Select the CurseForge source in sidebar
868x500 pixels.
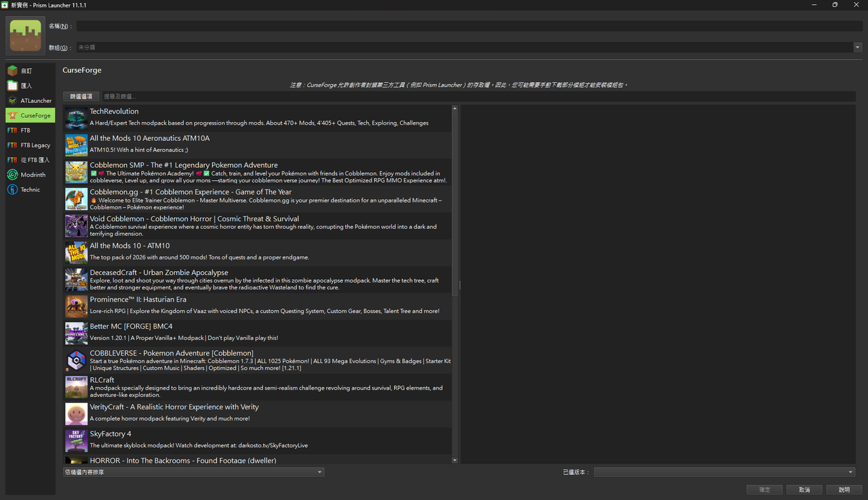pos(30,115)
